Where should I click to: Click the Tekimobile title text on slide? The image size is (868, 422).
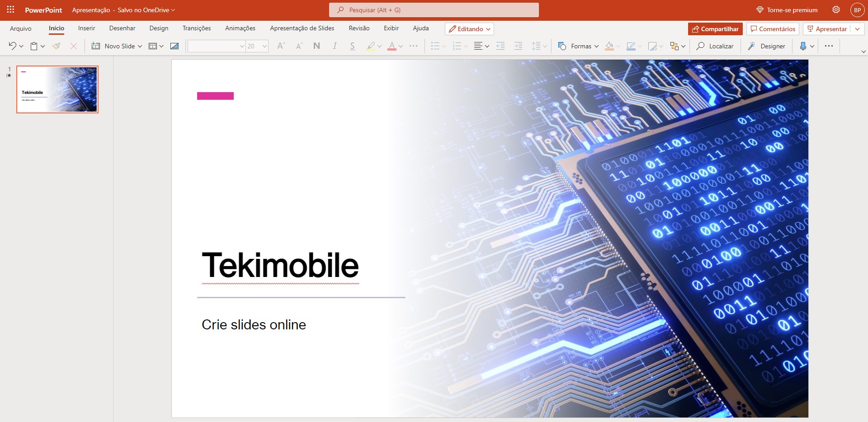point(280,265)
